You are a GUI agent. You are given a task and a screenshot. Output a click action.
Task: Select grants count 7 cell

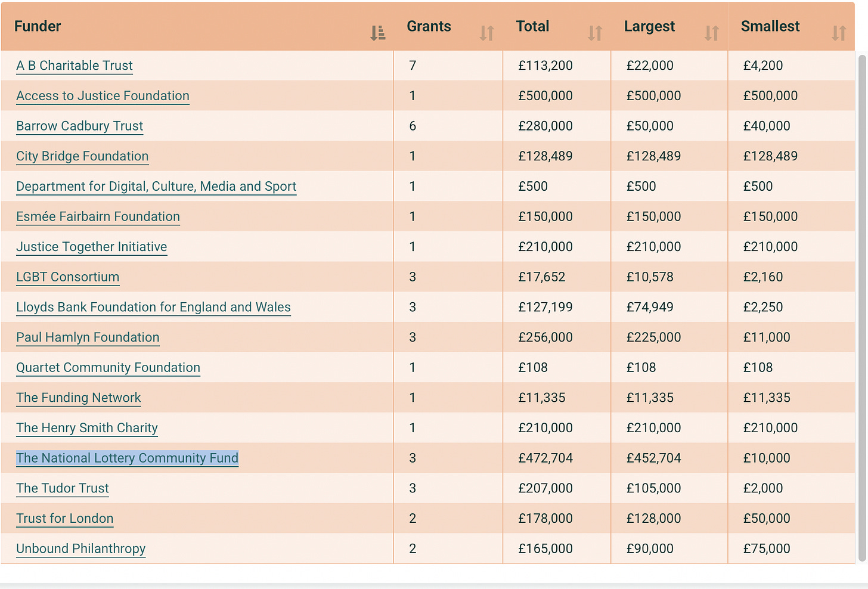[x=413, y=66]
